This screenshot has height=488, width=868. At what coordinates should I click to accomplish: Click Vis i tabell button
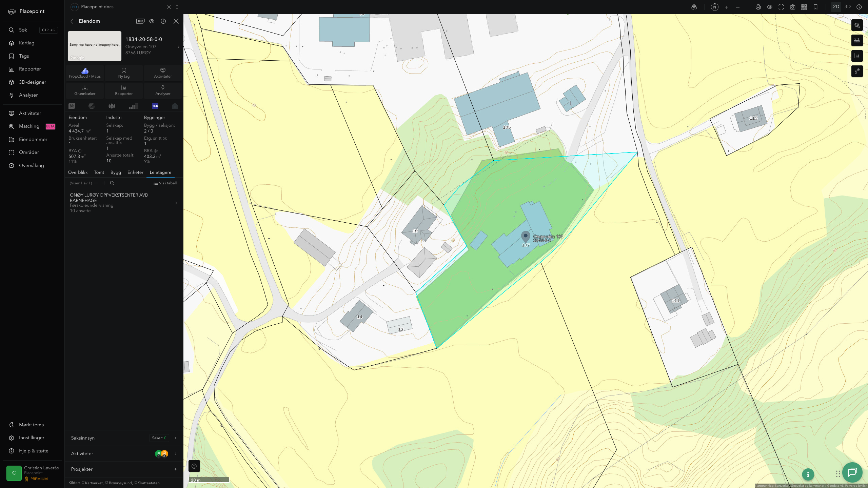(x=165, y=183)
